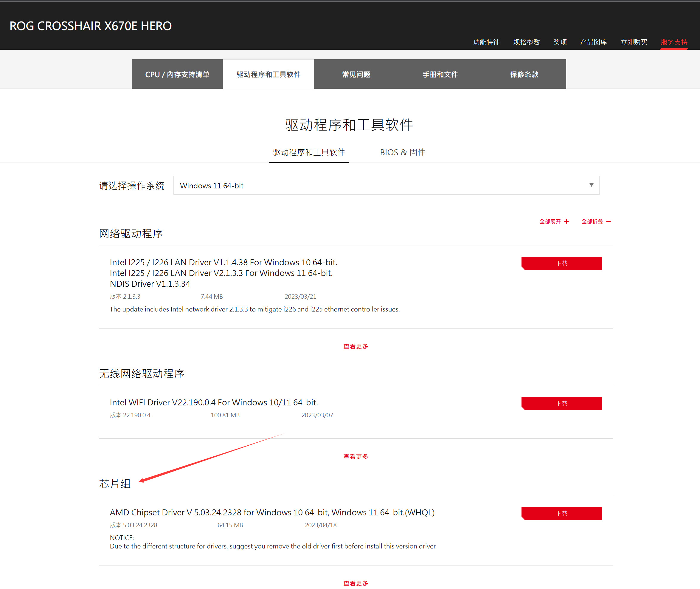700x589 pixels.
Task: Click the OS dropdown arrow
Action: tap(591, 185)
